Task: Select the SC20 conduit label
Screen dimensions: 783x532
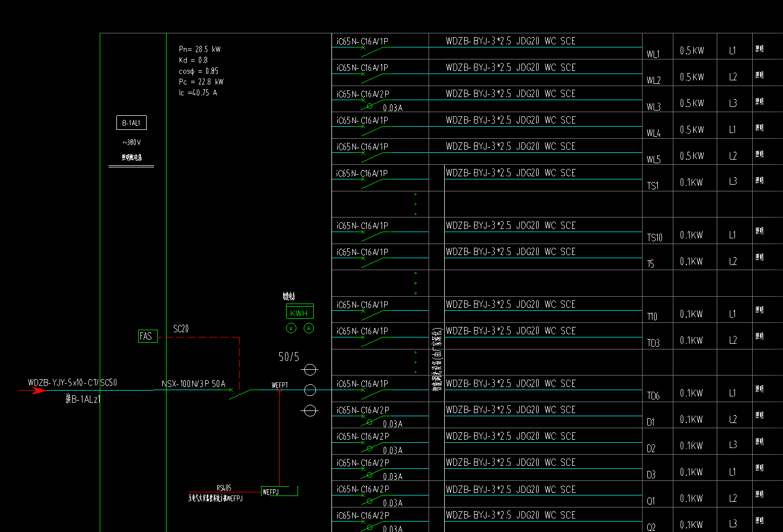Action: [181, 329]
